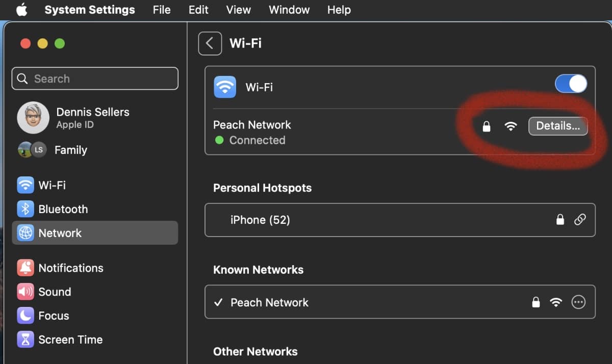Click the Screen Time hourglass icon

[25, 340]
